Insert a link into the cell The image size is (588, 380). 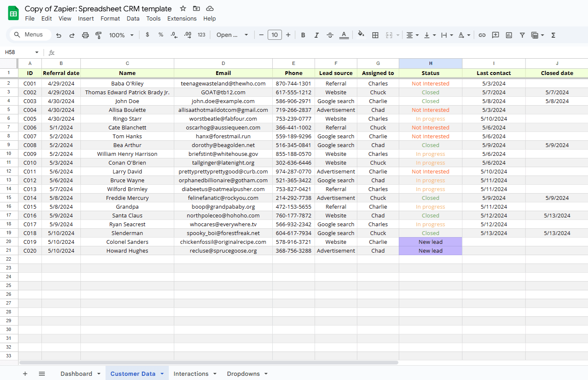(482, 35)
